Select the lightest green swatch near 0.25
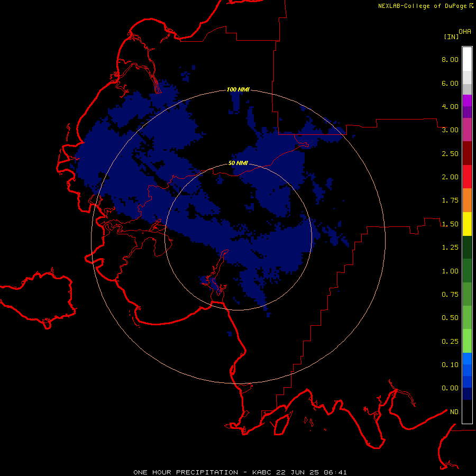This screenshot has width=476, height=476. [x=467, y=341]
